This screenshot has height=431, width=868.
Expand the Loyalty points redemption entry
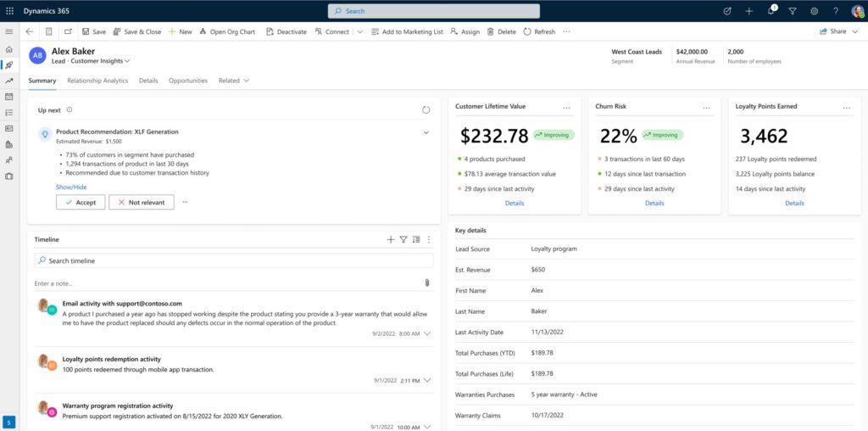(x=427, y=381)
